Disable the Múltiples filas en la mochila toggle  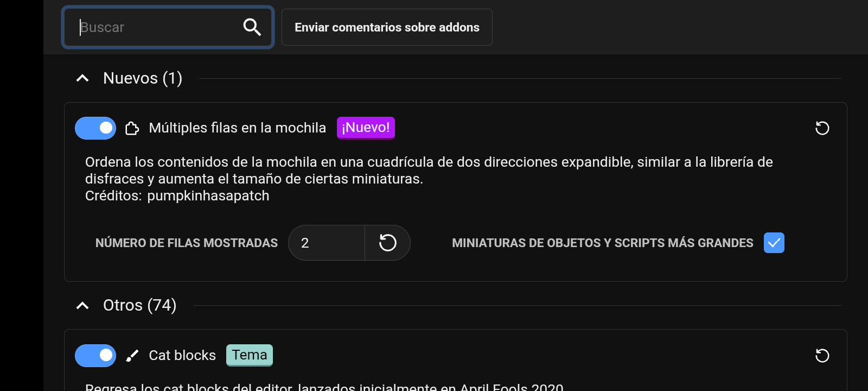click(x=95, y=128)
